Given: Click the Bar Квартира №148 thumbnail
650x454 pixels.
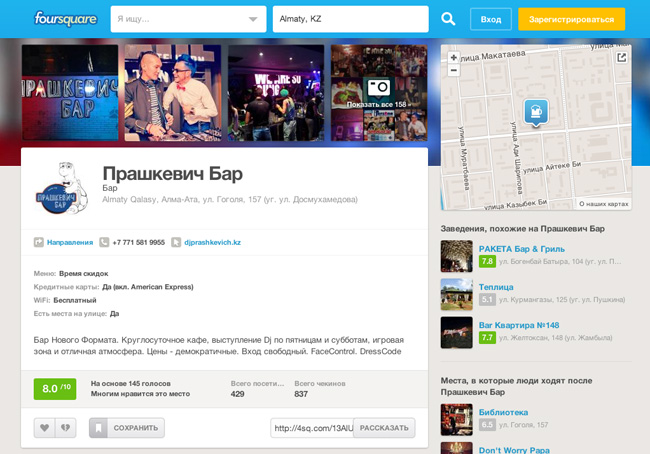Looking at the screenshot, I should [456, 333].
